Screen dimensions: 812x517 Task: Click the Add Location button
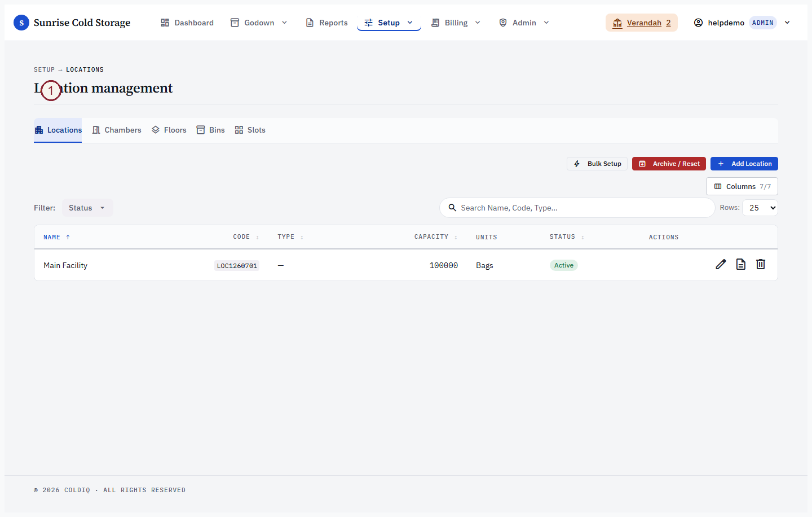click(744, 164)
